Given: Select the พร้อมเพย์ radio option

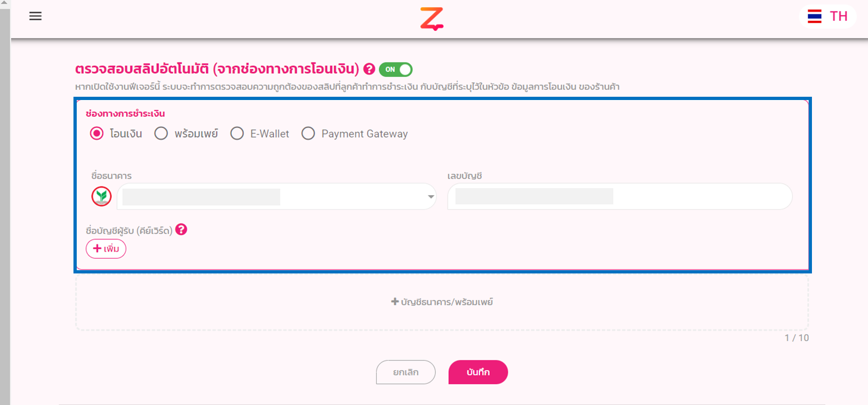Looking at the screenshot, I should 161,134.
